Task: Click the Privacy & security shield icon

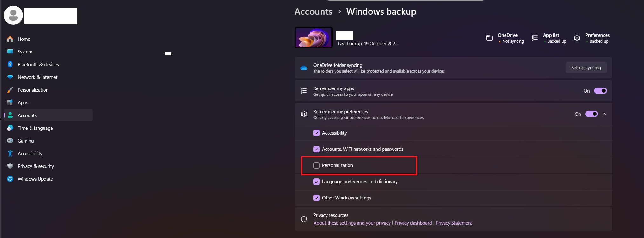Action: coord(10,166)
